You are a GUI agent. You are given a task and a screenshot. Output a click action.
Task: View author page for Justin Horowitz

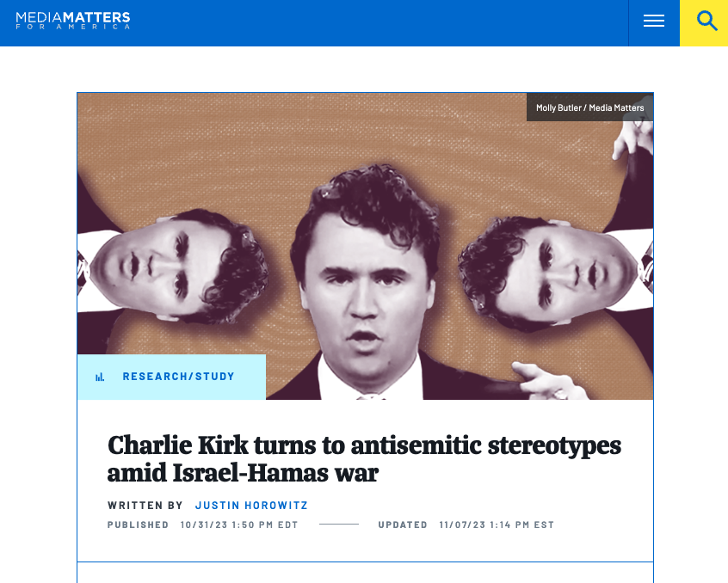click(x=251, y=505)
